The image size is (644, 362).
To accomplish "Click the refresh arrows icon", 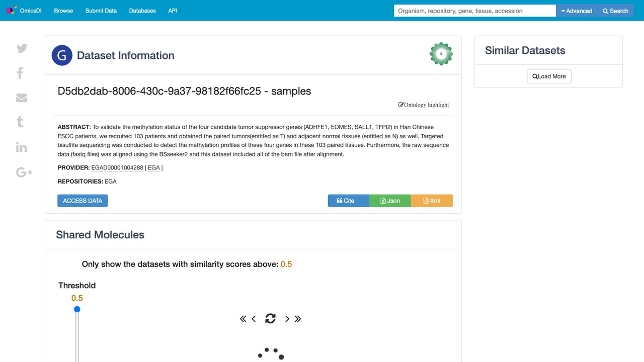I will pyautogui.click(x=270, y=318).
